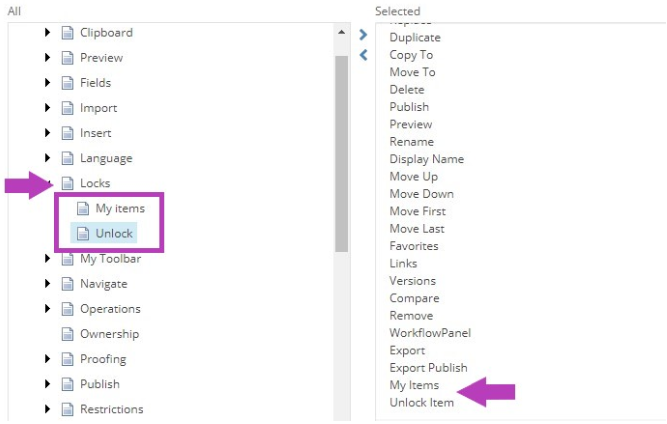Click the Preview page icon in All tree
This screenshot has height=424, width=667.
click(x=68, y=58)
